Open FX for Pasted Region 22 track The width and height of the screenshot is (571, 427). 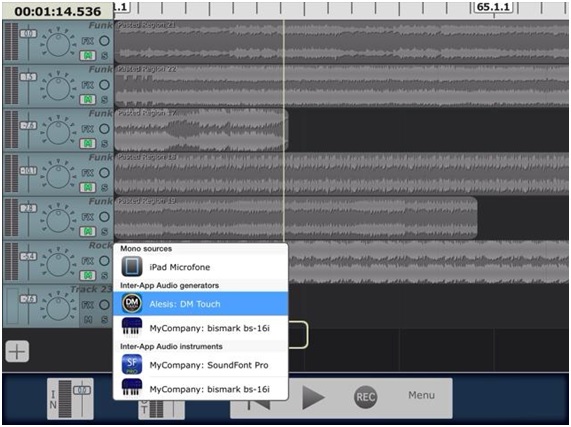[x=88, y=85]
